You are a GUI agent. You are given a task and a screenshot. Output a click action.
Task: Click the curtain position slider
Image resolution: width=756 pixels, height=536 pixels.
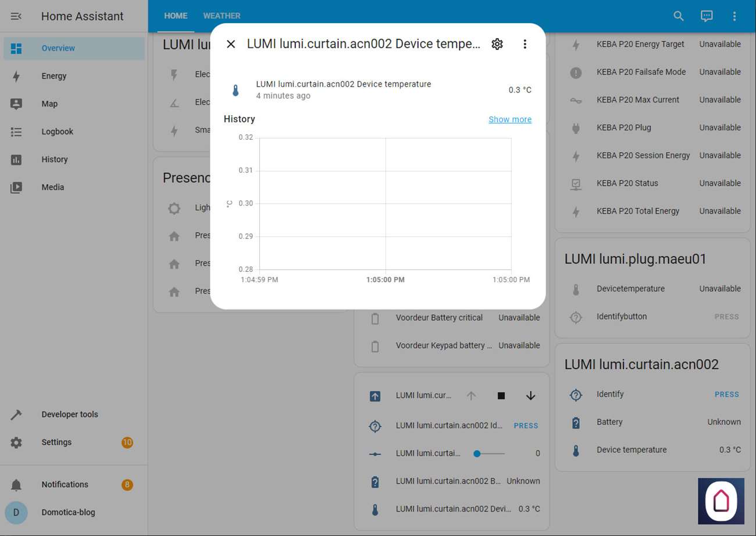(x=490, y=453)
